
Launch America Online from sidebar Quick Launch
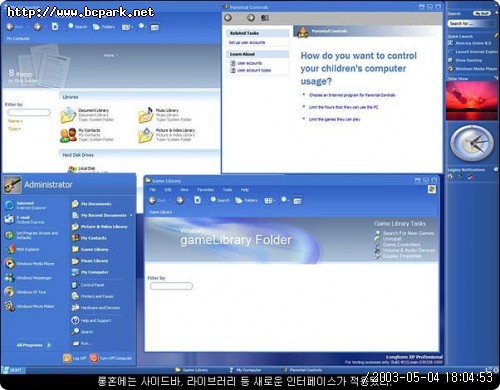coord(469,43)
